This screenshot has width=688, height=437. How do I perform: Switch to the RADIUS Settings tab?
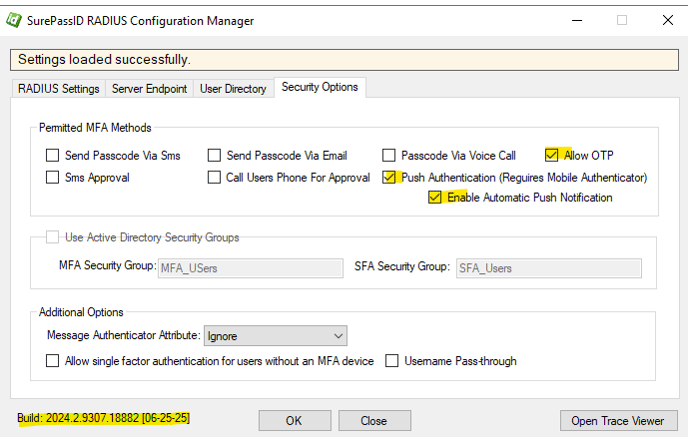[58, 89]
